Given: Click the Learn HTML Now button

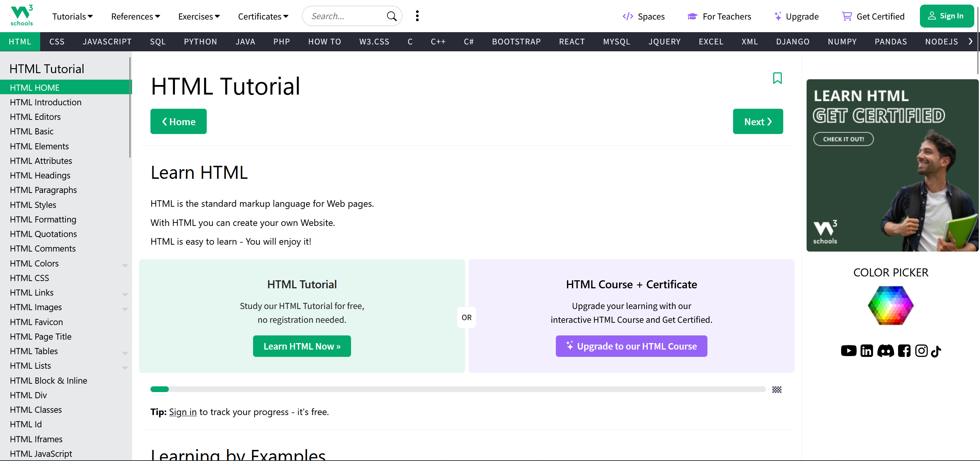Looking at the screenshot, I should [x=302, y=346].
